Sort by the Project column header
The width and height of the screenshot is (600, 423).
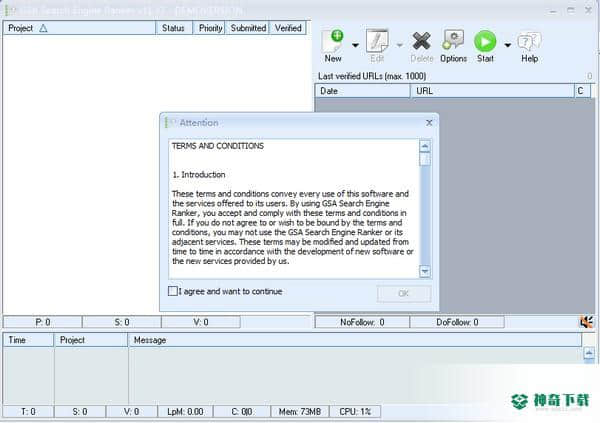[79, 28]
